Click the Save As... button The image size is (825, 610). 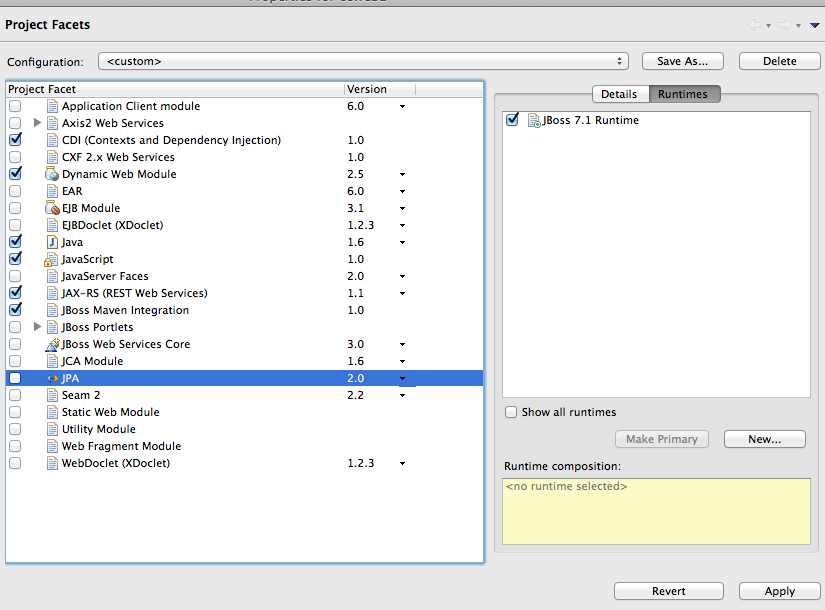pyautogui.click(x=682, y=61)
